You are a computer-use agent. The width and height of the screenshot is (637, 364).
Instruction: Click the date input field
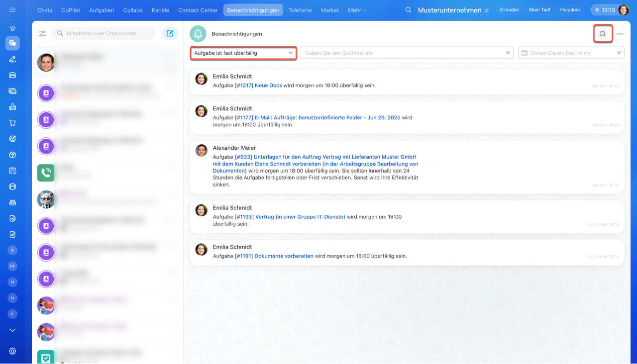(x=567, y=53)
